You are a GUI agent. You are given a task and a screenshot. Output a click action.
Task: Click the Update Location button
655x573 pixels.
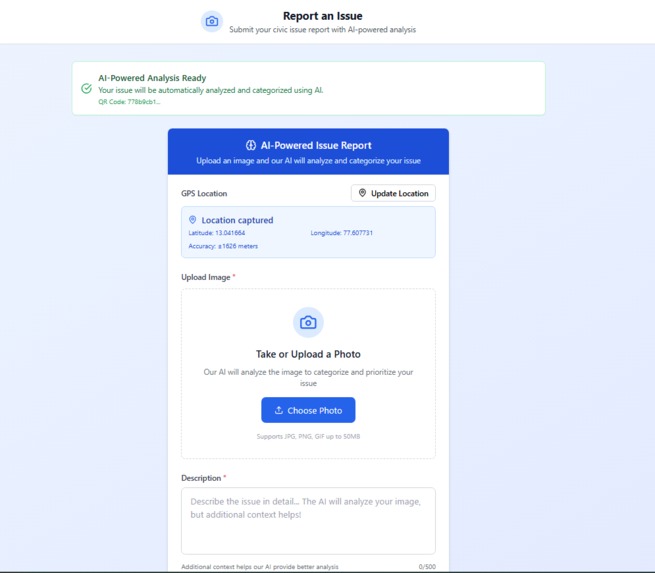tap(393, 193)
